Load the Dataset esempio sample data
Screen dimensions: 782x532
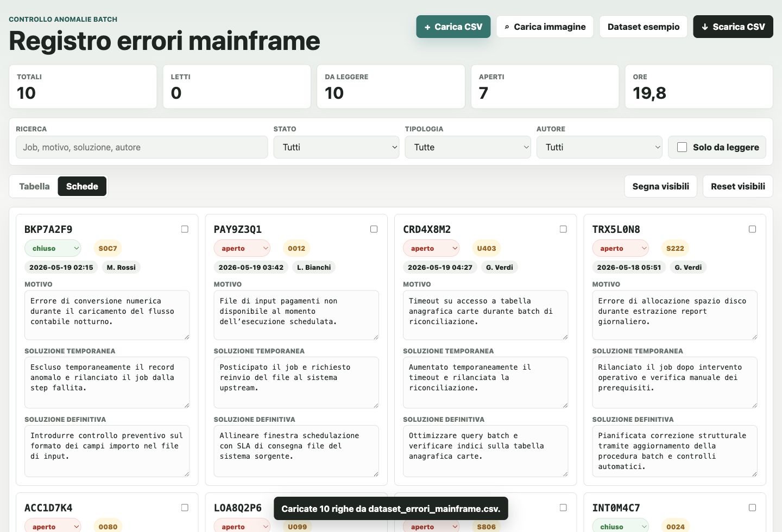pyautogui.click(x=644, y=27)
